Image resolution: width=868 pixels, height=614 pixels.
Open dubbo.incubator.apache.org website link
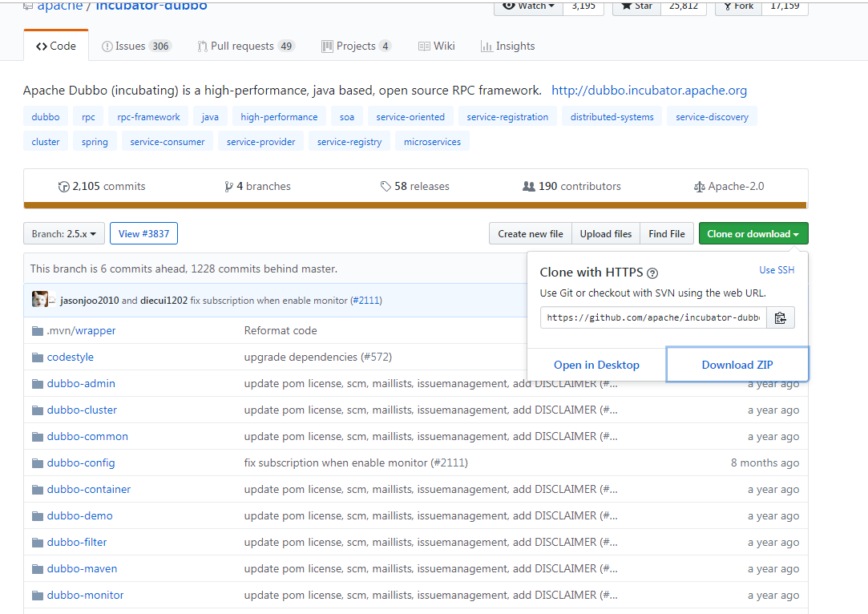point(648,91)
